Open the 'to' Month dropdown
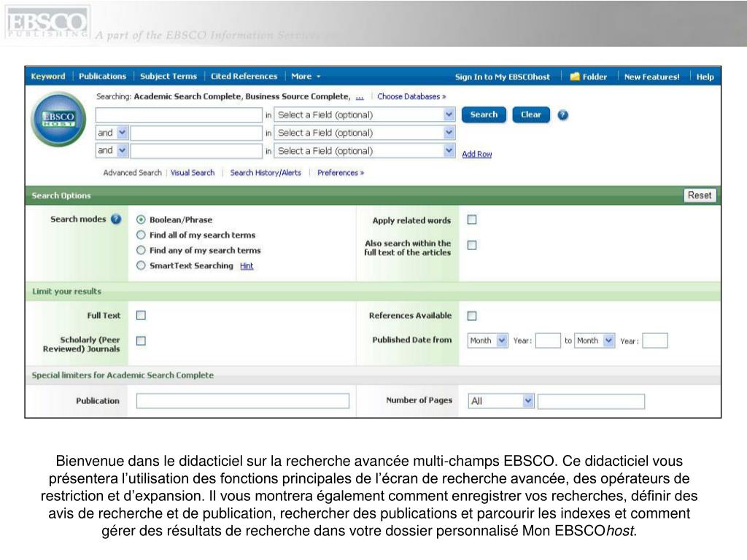Image resolution: width=747 pixels, height=560 pixels. click(595, 341)
